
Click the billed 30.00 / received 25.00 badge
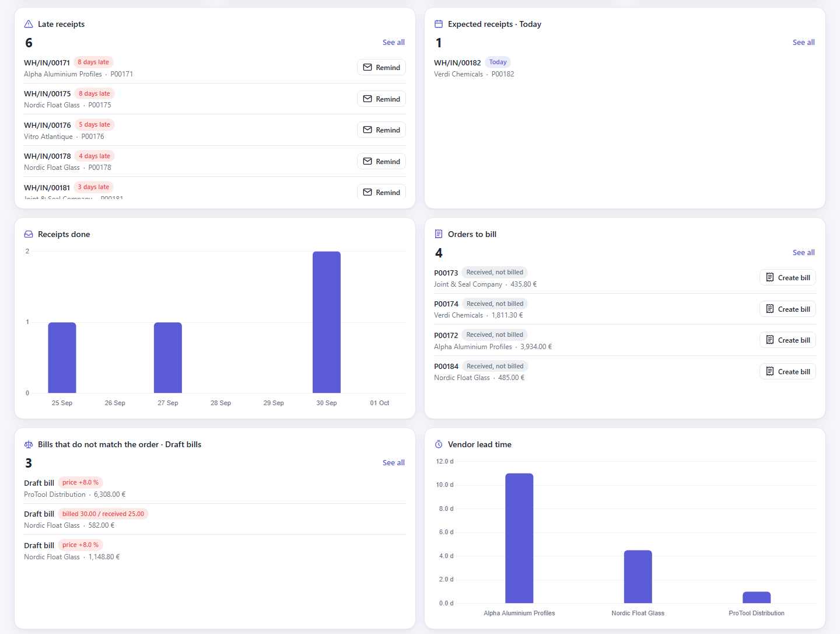[x=103, y=514]
